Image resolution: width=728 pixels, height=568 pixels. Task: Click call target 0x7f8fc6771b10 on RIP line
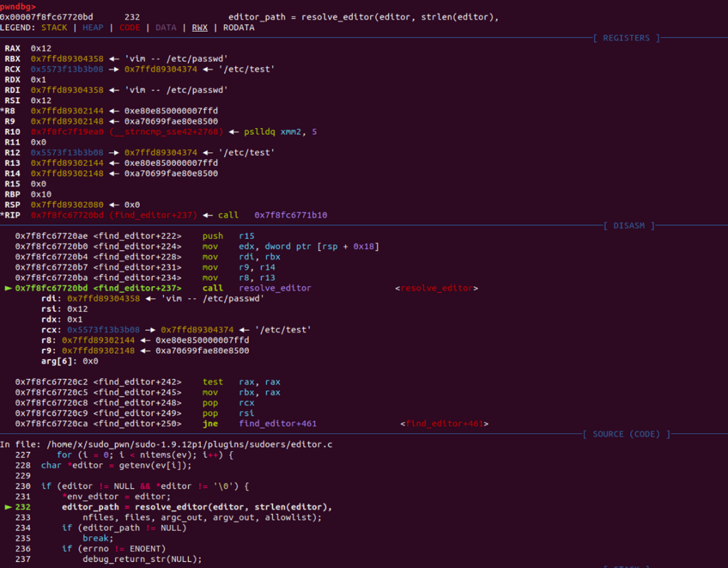291,215
